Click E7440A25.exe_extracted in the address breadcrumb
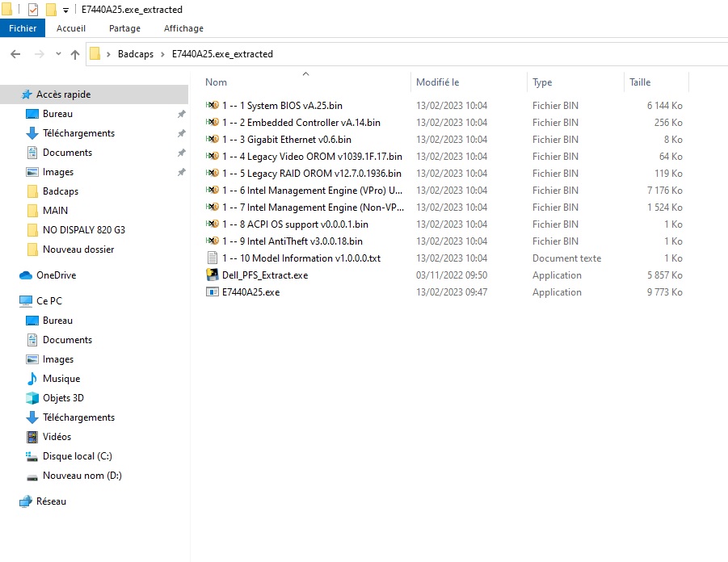The width and height of the screenshot is (728, 562). click(x=222, y=54)
